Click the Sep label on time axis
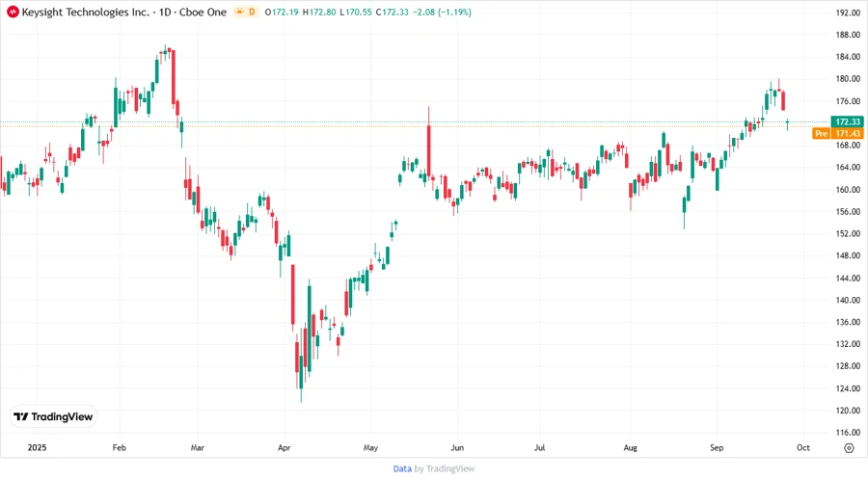Viewport: 868px width, 480px height. [x=717, y=448]
